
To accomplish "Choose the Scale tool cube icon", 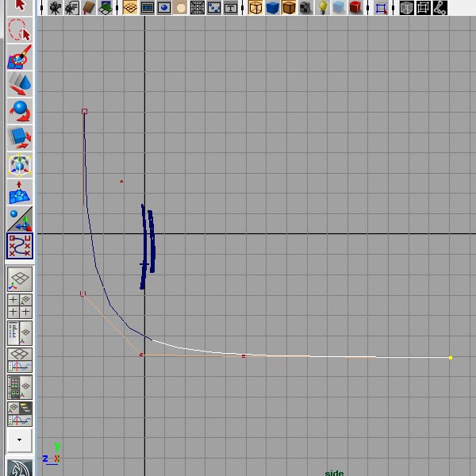I will [x=19, y=138].
